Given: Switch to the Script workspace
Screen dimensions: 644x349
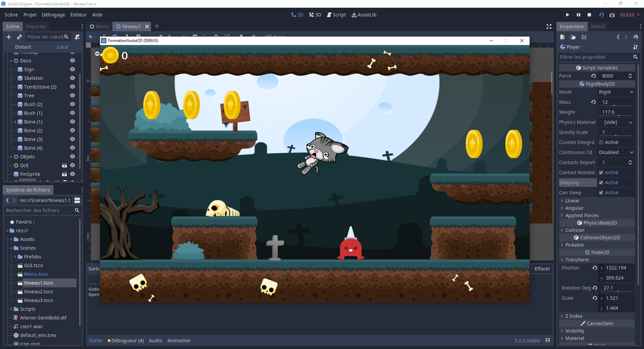Looking at the screenshot, I should click(337, 15).
